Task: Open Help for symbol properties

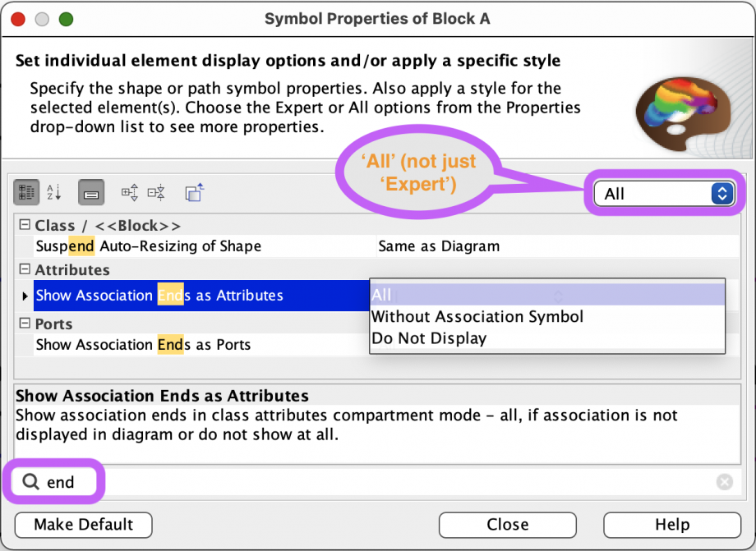Action: [672, 525]
